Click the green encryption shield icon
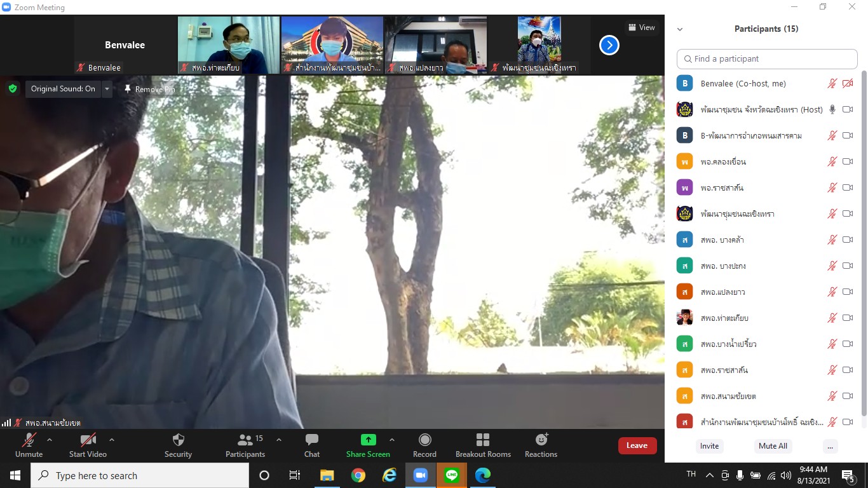The height and width of the screenshot is (488, 868). [x=13, y=89]
